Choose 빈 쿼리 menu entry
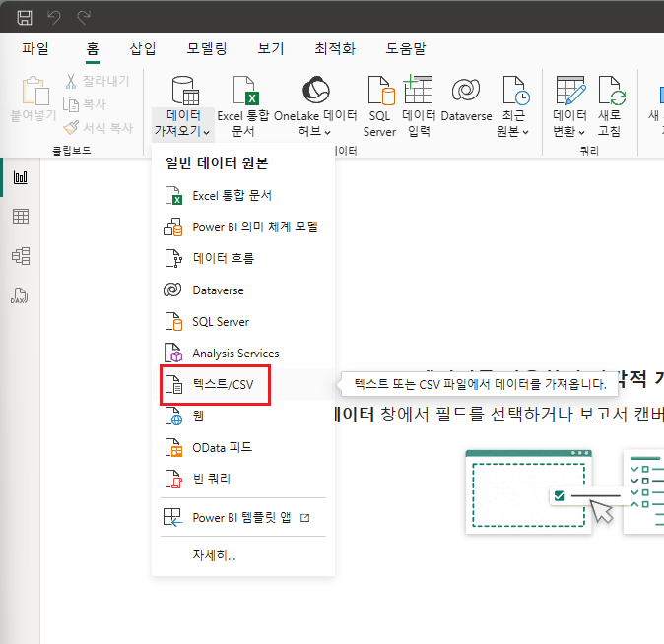The image size is (664, 644). pyautogui.click(x=243, y=479)
